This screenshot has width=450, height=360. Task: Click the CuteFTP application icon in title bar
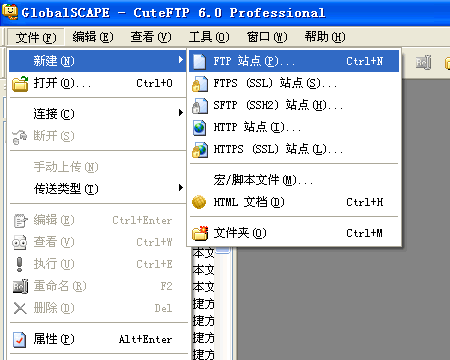[10, 12]
